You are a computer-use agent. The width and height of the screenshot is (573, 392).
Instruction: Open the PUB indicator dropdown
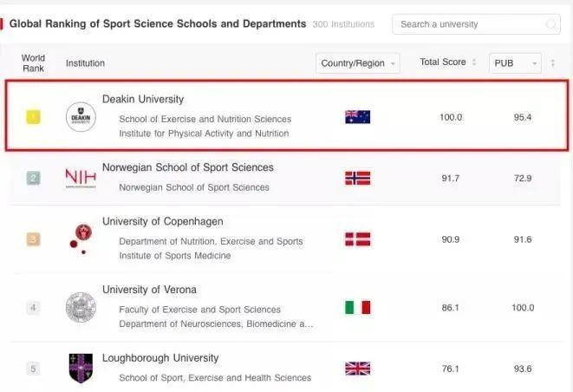click(x=515, y=63)
